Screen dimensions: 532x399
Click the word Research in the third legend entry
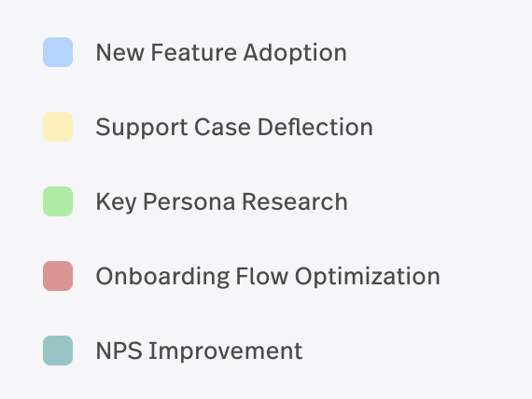(295, 202)
